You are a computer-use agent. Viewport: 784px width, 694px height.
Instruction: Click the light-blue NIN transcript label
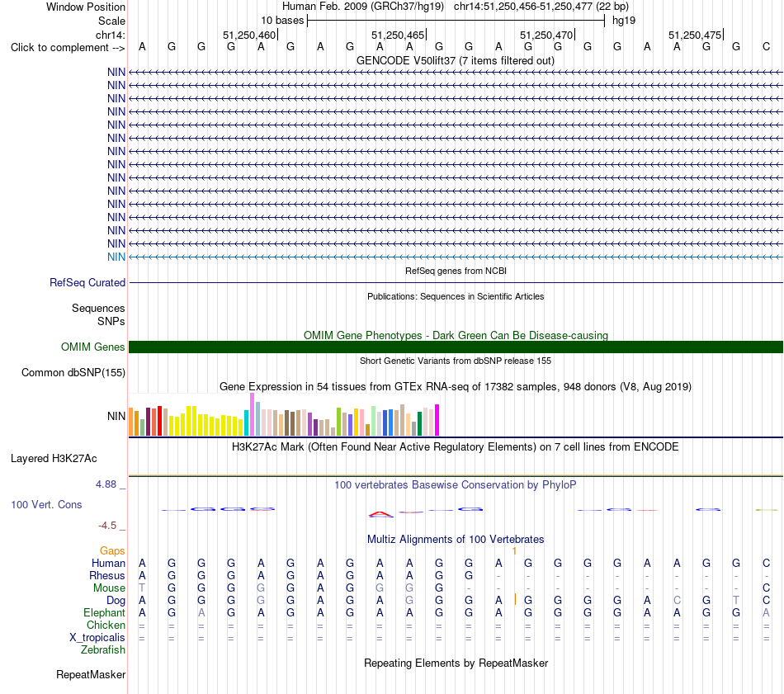point(116,257)
